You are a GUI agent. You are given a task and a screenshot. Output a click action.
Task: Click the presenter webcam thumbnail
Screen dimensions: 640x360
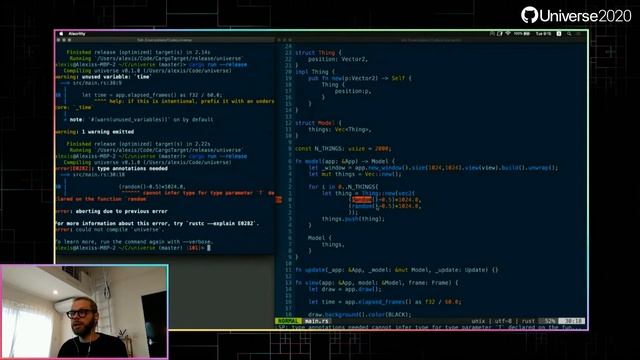point(84,312)
